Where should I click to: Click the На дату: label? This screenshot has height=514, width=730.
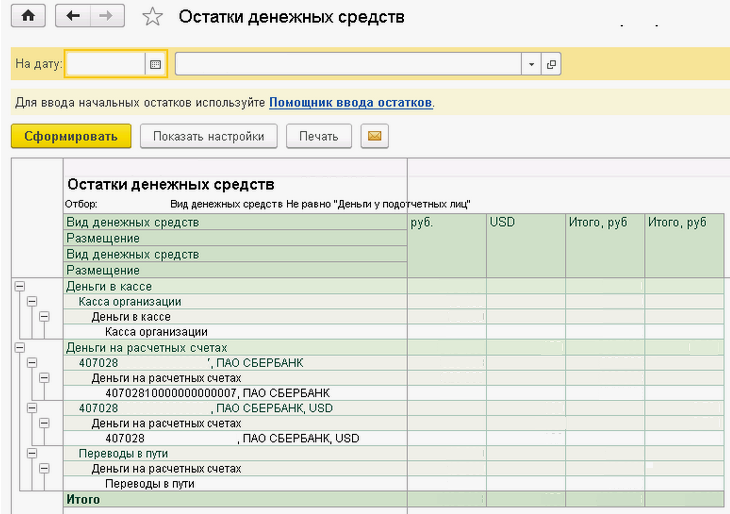click(39, 64)
